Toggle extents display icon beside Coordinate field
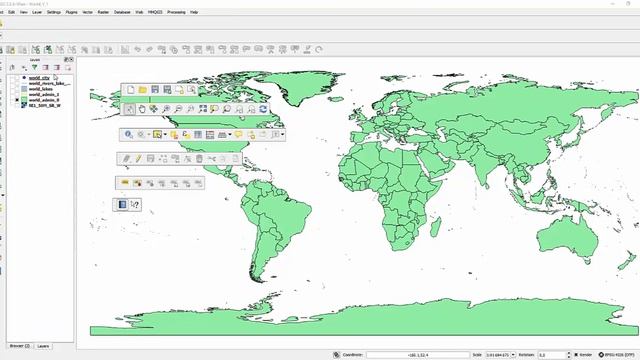This screenshot has width=640, height=360. (x=336, y=355)
